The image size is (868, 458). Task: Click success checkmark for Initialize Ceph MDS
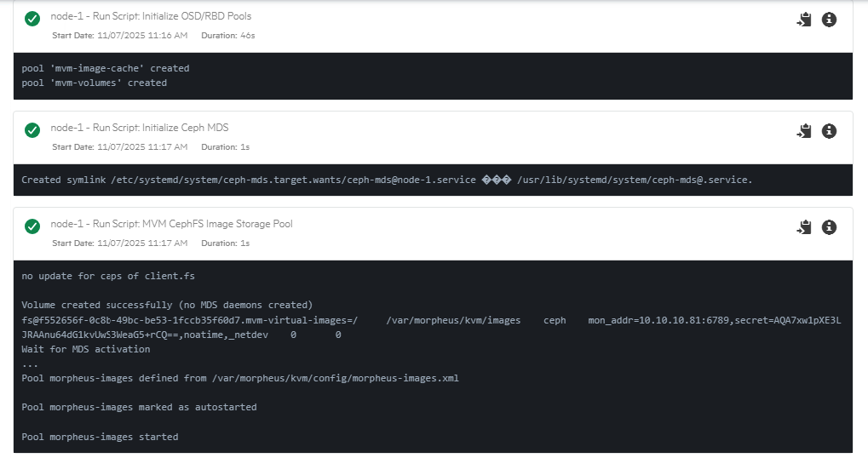tap(32, 130)
